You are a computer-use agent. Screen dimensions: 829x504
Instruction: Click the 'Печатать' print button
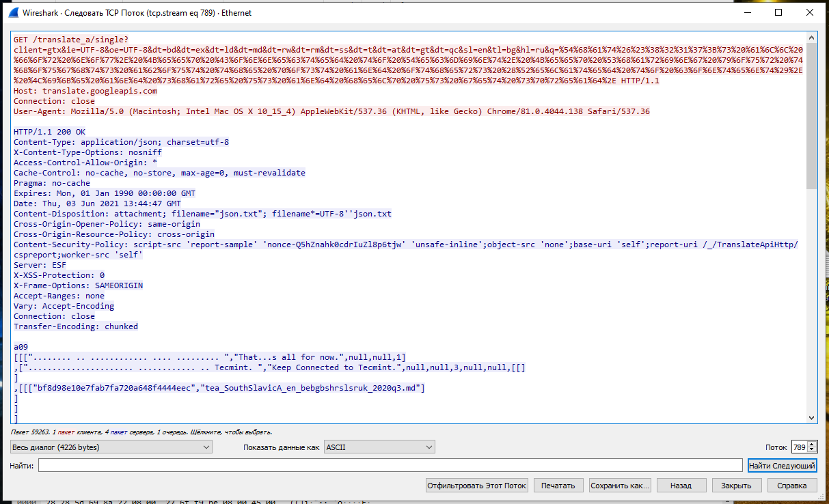(558, 486)
